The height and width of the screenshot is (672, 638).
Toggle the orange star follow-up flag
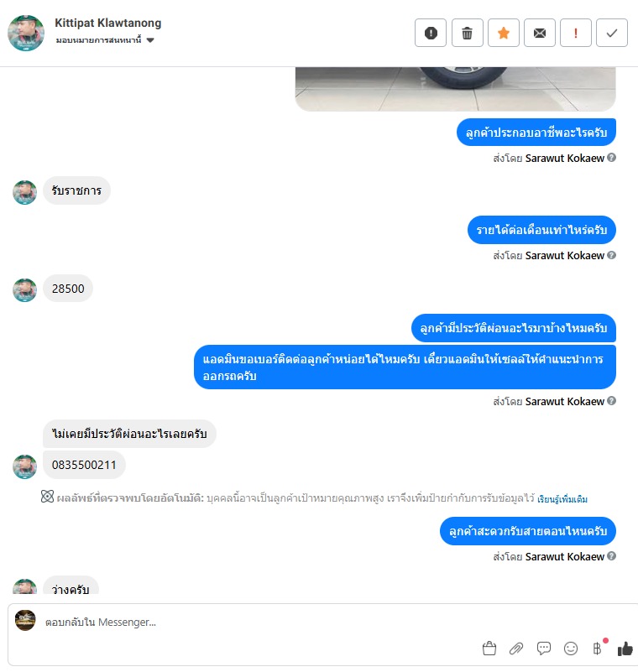tap(504, 33)
